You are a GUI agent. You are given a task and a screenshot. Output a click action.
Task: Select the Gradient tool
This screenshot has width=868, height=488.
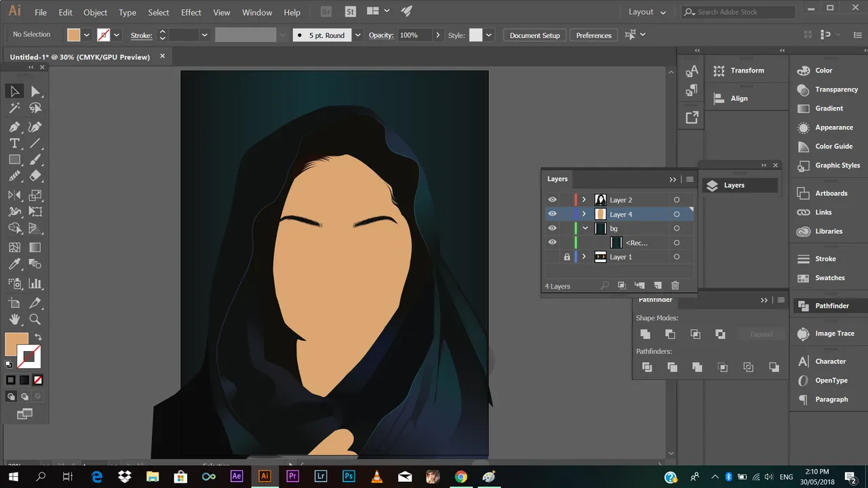[x=35, y=248]
